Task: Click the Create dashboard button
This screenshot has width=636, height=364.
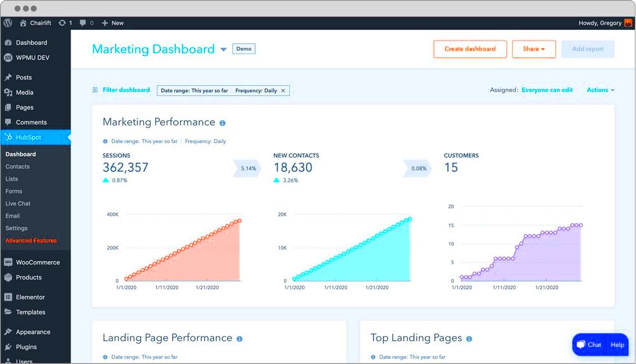Action: [470, 49]
